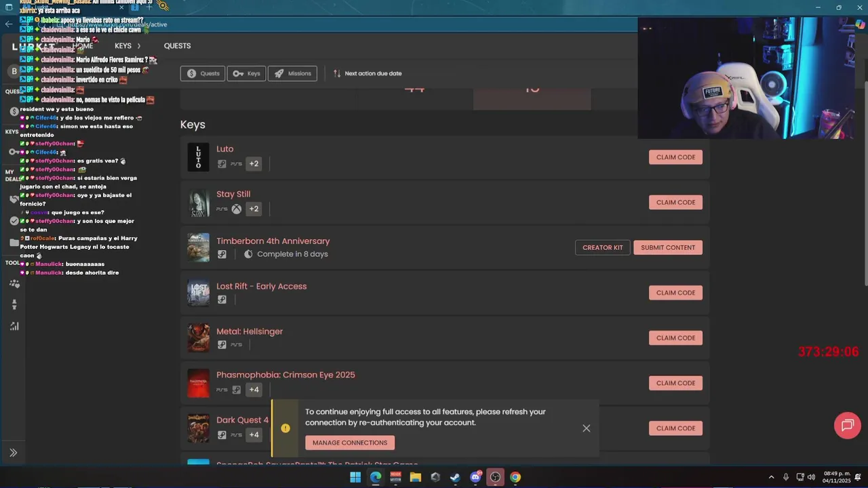The image size is (868, 488).
Task: Claim code for Stay Still
Action: 675,202
